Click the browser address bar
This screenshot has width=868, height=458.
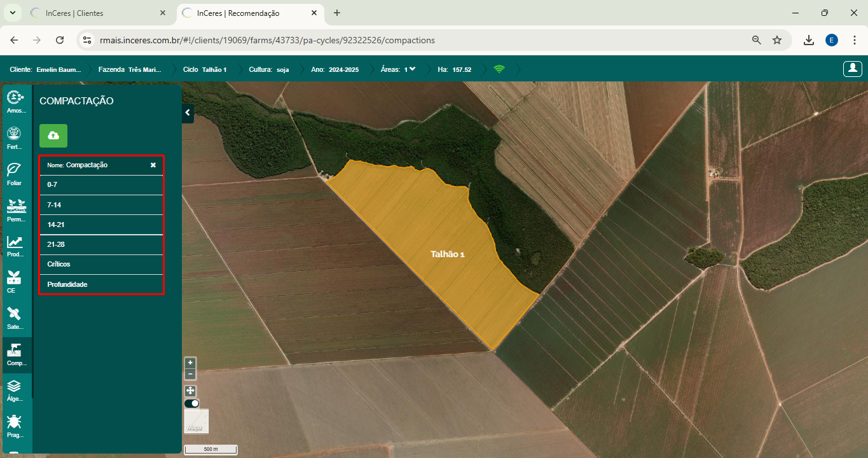(x=420, y=40)
